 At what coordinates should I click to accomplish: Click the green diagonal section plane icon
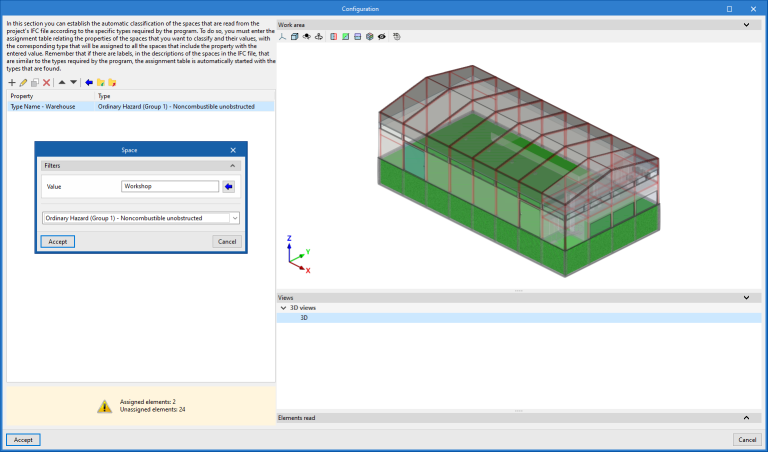click(x=346, y=37)
